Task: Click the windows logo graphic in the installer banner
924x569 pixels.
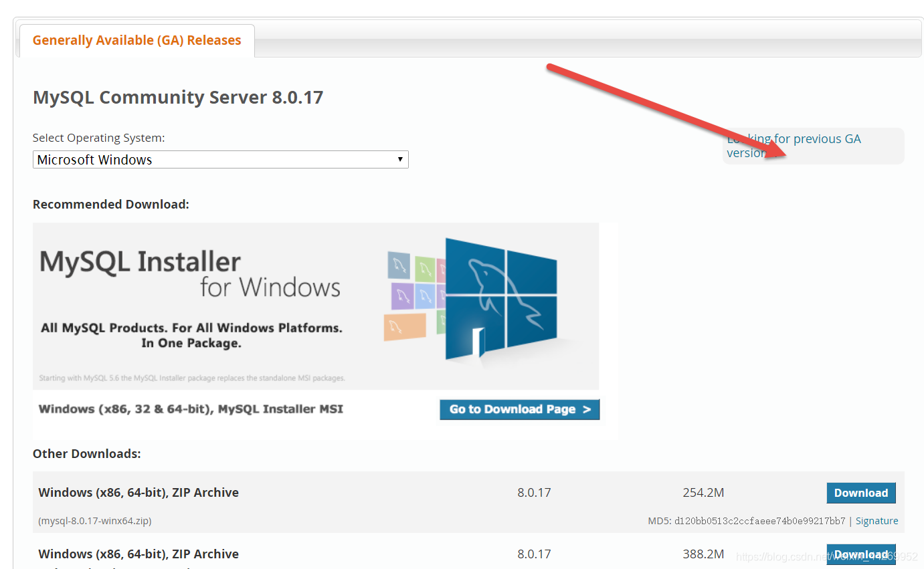Action: click(500, 298)
